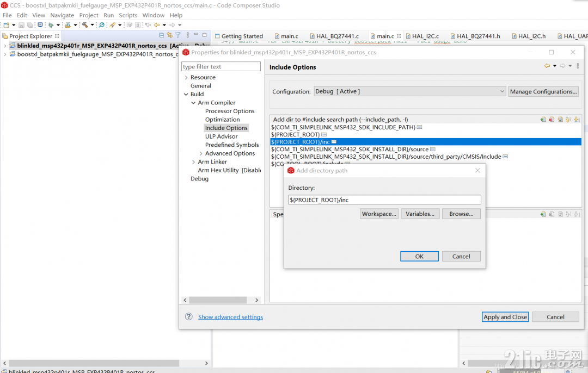Click Apply and Close

coord(505,317)
